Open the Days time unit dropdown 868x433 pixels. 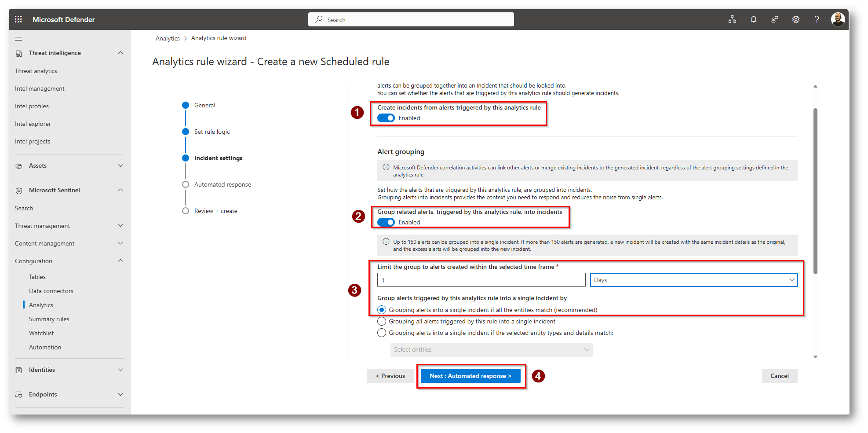point(694,280)
